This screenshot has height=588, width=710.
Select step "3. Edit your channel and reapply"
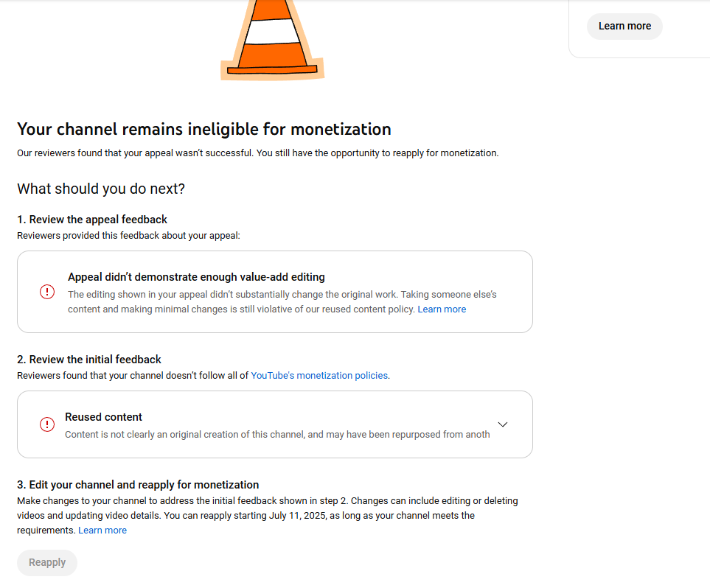click(138, 485)
